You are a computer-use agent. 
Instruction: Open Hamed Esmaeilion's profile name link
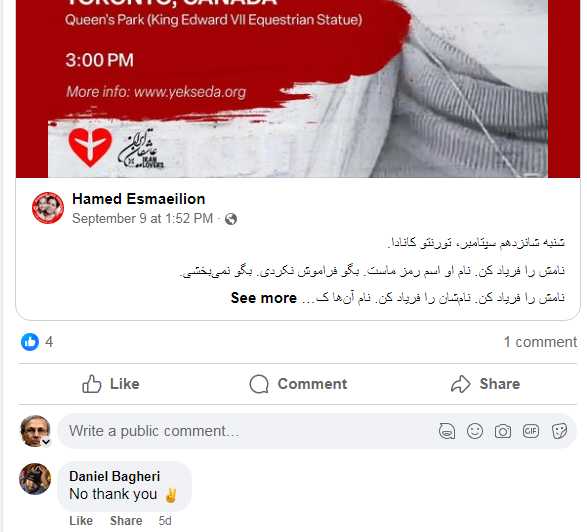[139, 199]
